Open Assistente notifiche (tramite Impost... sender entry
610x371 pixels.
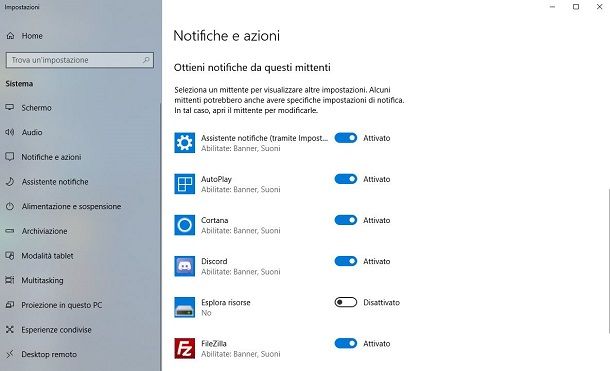(x=265, y=138)
